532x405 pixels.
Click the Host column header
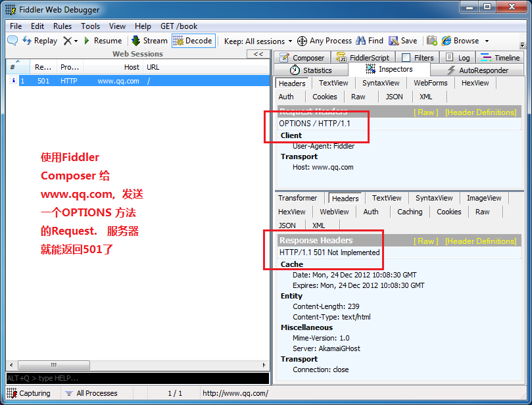tap(113, 67)
